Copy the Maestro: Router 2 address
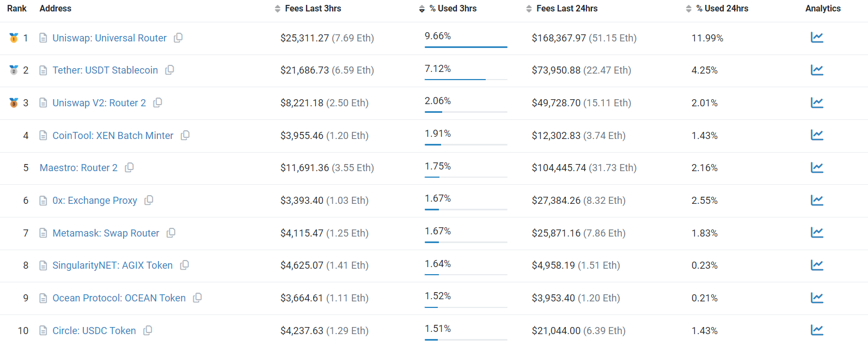Screen dimensions: 868x345 tap(129, 167)
